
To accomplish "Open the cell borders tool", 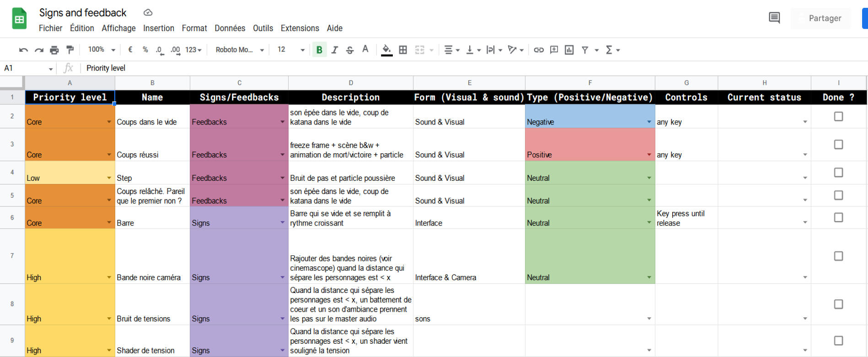I will pyautogui.click(x=403, y=50).
